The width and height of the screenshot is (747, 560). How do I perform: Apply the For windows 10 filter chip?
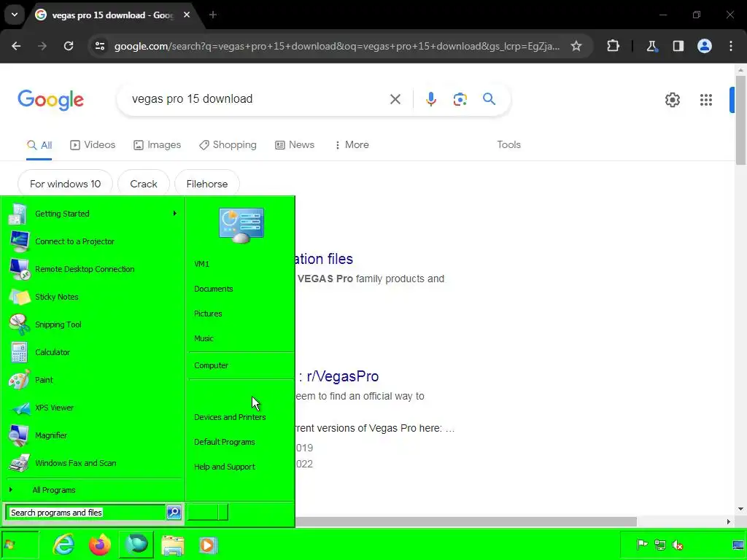[x=65, y=184]
